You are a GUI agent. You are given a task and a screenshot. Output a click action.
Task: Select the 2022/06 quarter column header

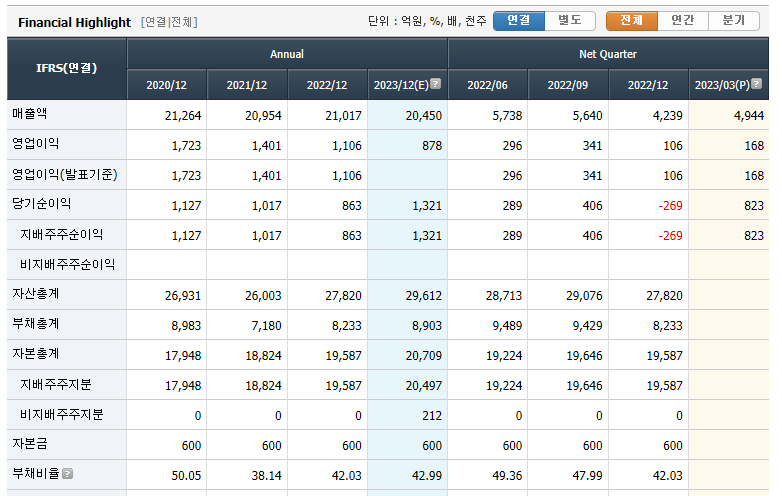pos(487,85)
